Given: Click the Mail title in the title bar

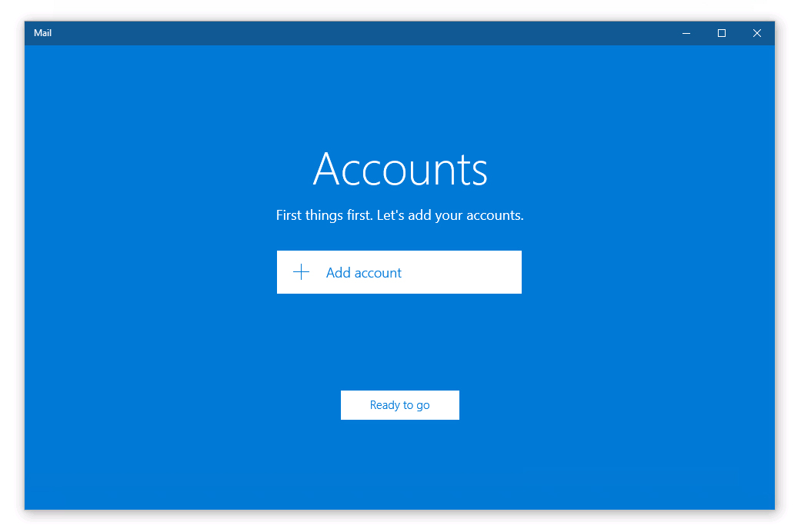Looking at the screenshot, I should coord(43,33).
